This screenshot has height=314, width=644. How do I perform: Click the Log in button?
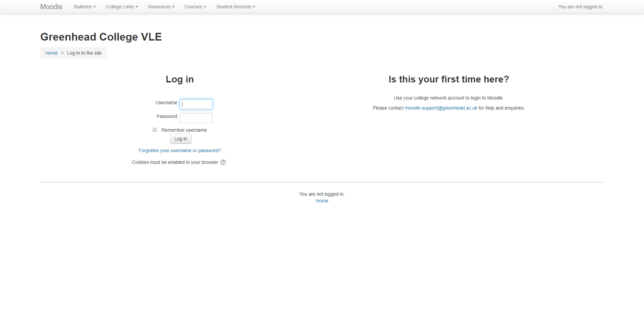click(181, 139)
